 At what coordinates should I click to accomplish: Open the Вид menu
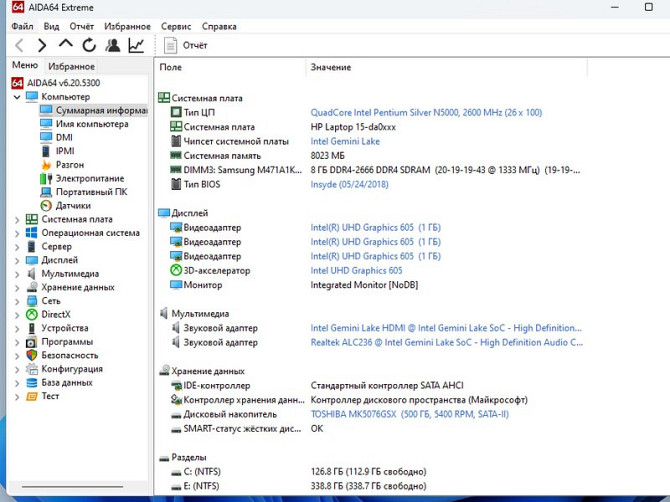[51, 26]
